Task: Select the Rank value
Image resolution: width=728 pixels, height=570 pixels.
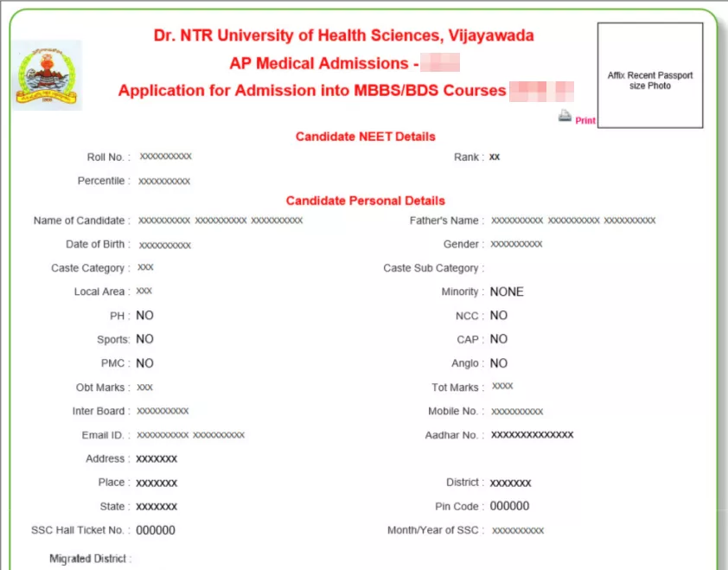Action: pos(495,157)
